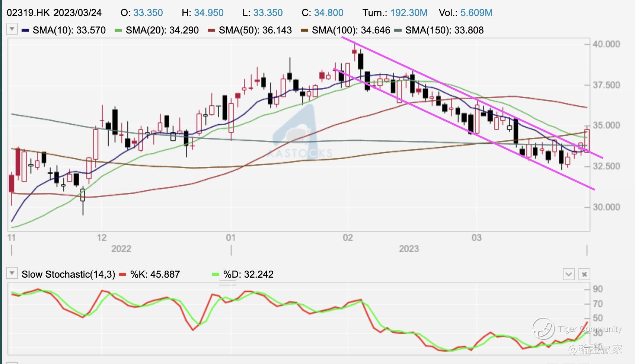Click the month 02 time axis label
635x364 pixels.
pyautogui.click(x=348, y=238)
